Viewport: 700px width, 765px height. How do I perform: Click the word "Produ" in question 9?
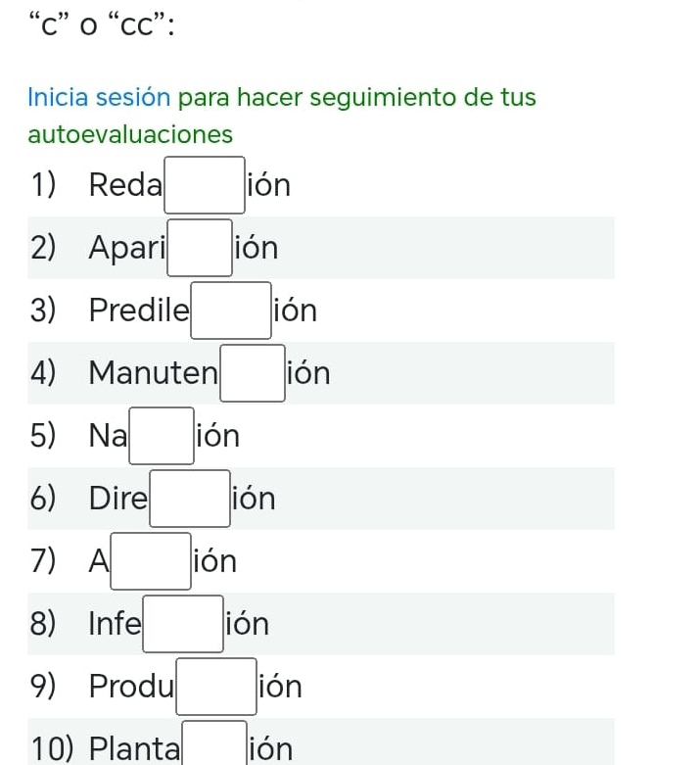tap(131, 687)
